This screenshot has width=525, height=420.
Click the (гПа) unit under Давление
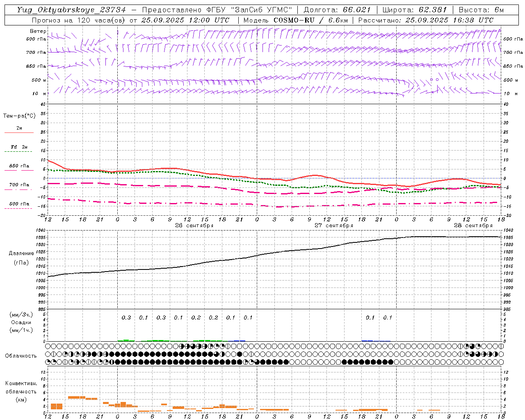21,262
